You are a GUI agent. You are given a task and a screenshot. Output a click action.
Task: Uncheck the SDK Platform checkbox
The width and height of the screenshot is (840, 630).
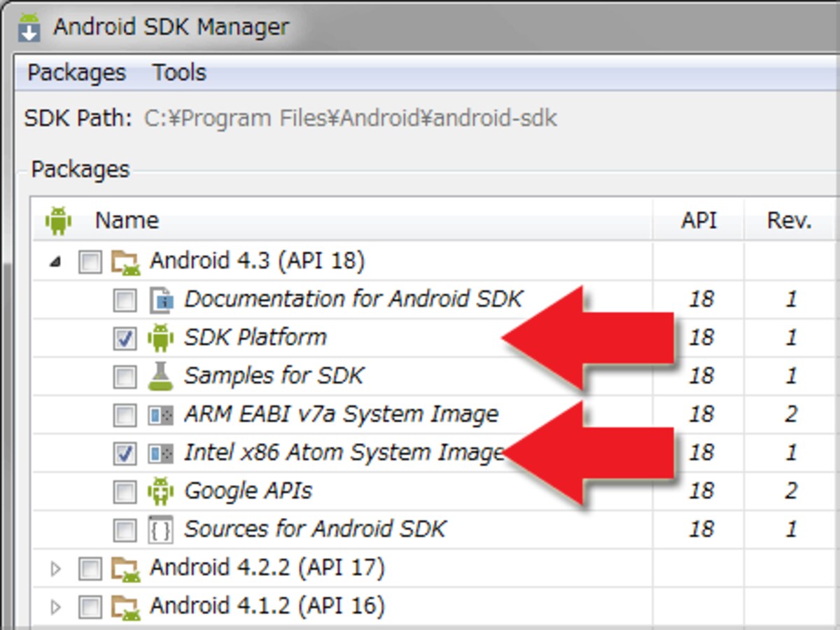click(125, 339)
